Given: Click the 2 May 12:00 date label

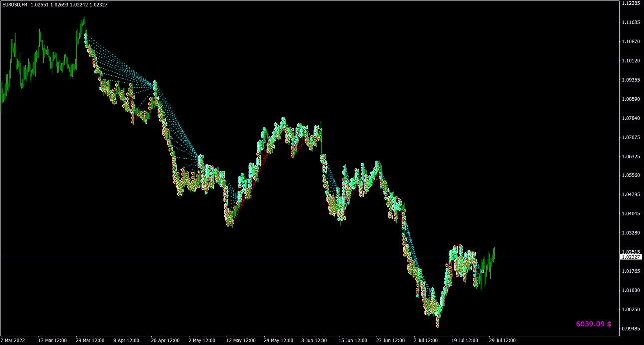Looking at the screenshot, I should [202, 341].
